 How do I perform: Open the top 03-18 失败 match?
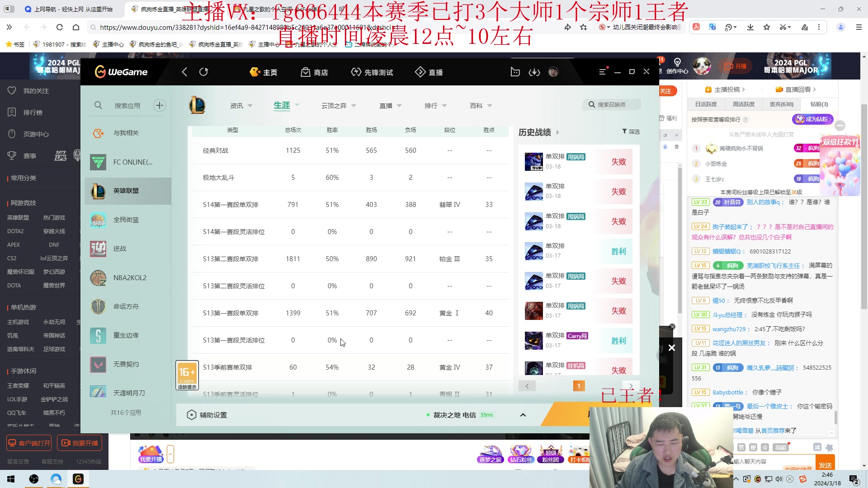coord(579,162)
